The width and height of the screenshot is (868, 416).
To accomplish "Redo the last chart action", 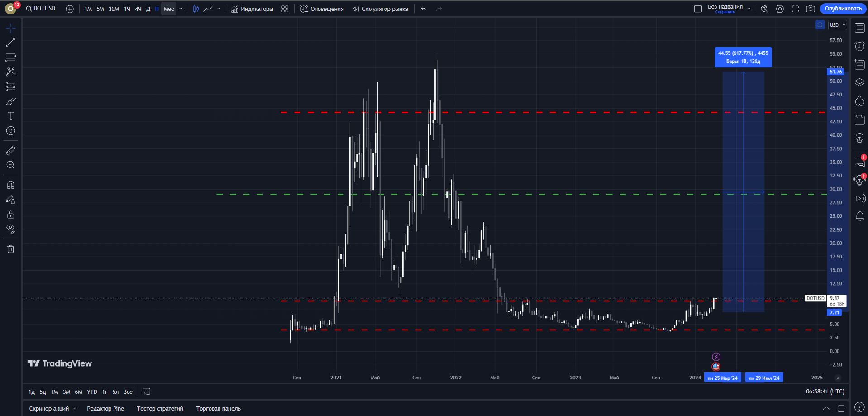I will coord(439,9).
